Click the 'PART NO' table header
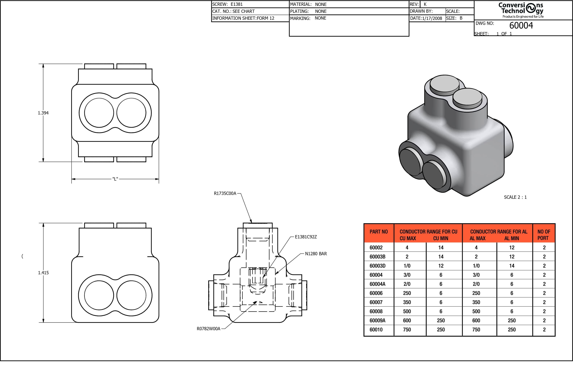Screen dimensions: 573x392 coord(379,232)
